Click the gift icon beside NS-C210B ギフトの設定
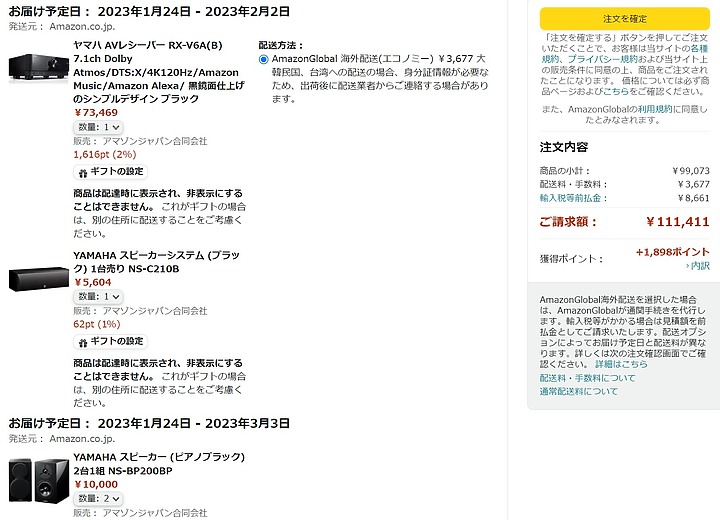720x520 pixels. (x=83, y=343)
